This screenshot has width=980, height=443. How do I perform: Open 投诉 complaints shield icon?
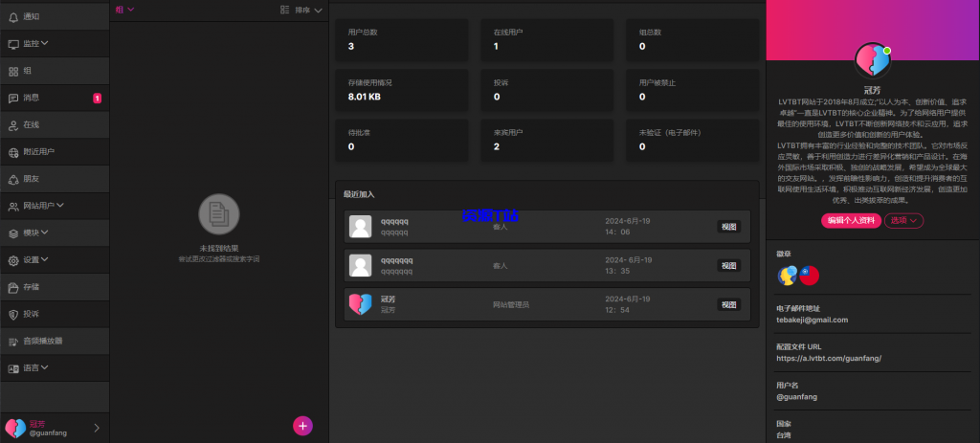(x=13, y=314)
